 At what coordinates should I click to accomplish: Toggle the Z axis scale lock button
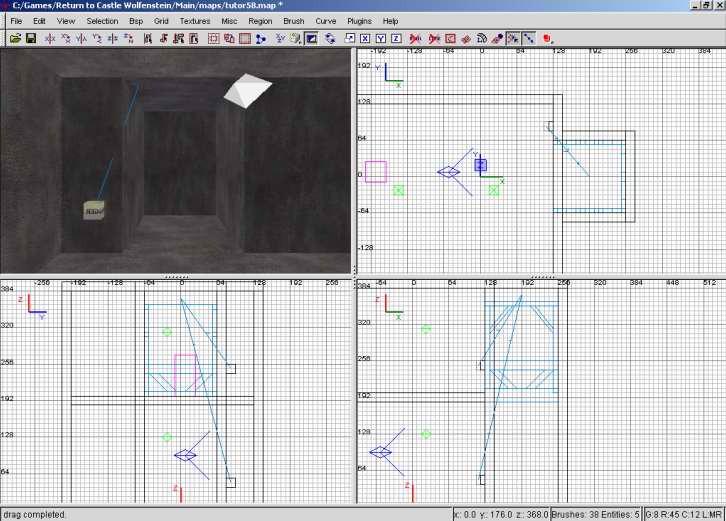[x=396, y=39]
